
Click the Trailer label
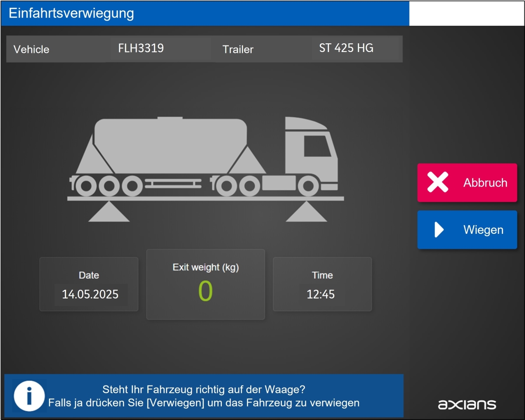pos(238,49)
